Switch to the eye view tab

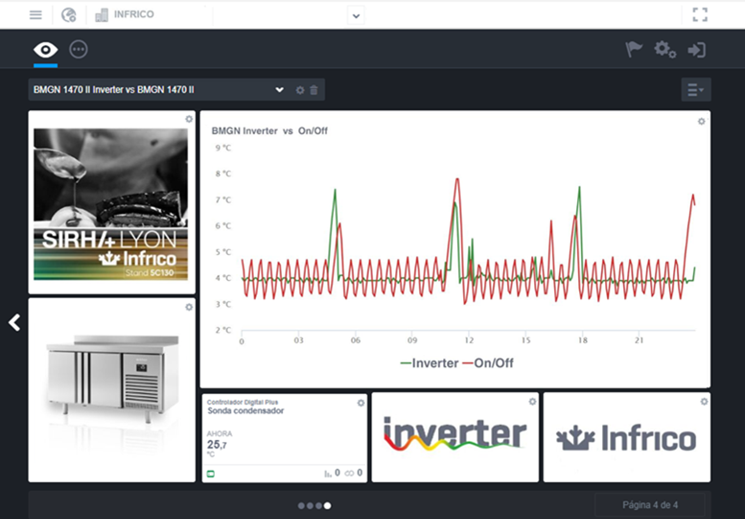click(46, 49)
